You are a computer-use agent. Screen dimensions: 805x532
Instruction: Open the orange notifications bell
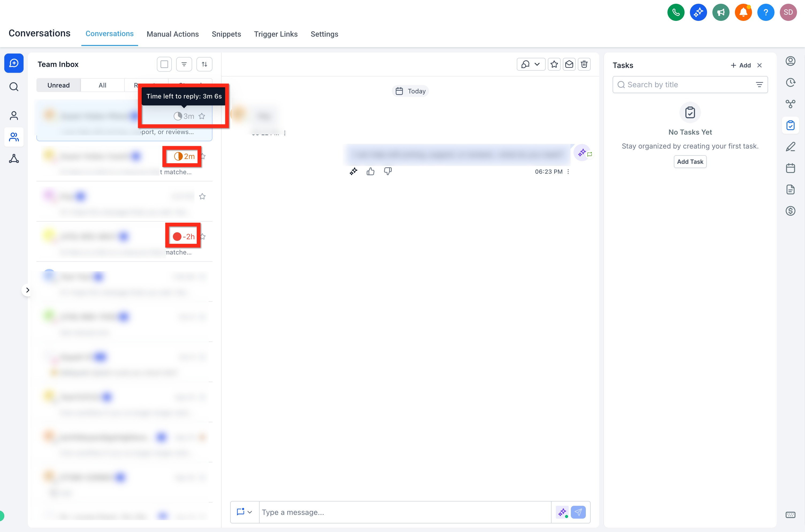[743, 13]
